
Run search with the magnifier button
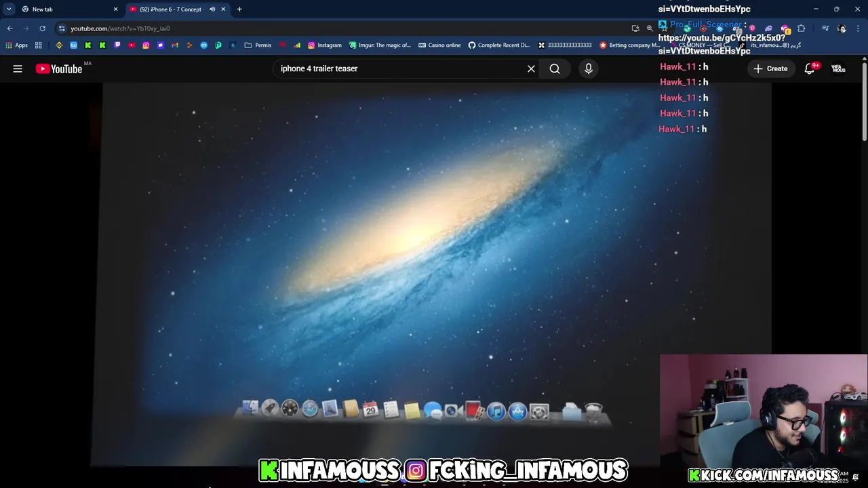point(555,68)
